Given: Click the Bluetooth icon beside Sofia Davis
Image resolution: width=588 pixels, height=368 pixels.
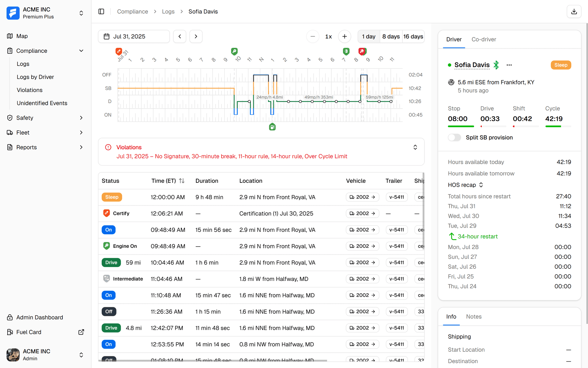Looking at the screenshot, I should coord(496,65).
